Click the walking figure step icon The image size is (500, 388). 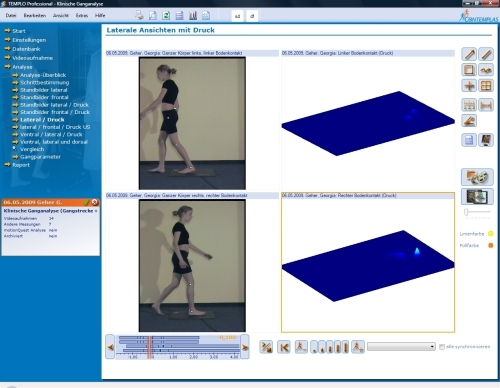[x=301, y=347]
